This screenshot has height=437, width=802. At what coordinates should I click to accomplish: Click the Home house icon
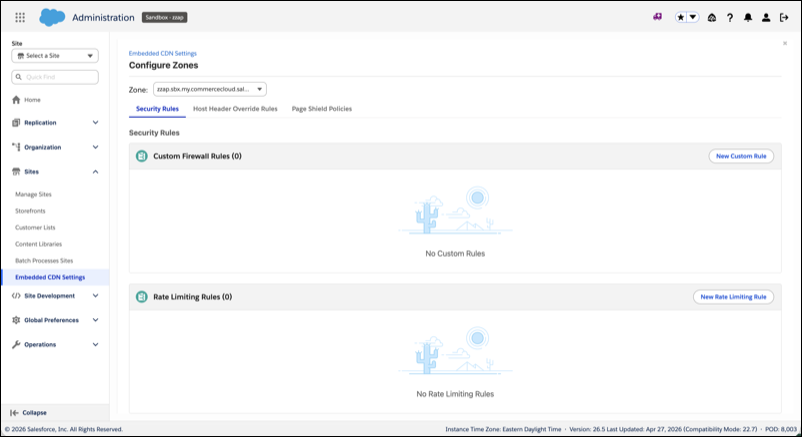(x=16, y=100)
